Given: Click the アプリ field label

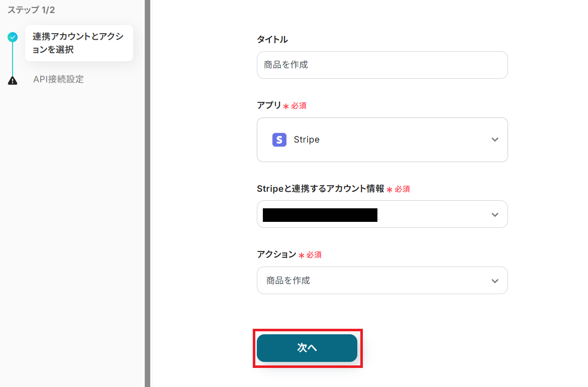Looking at the screenshot, I should pos(269,105).
